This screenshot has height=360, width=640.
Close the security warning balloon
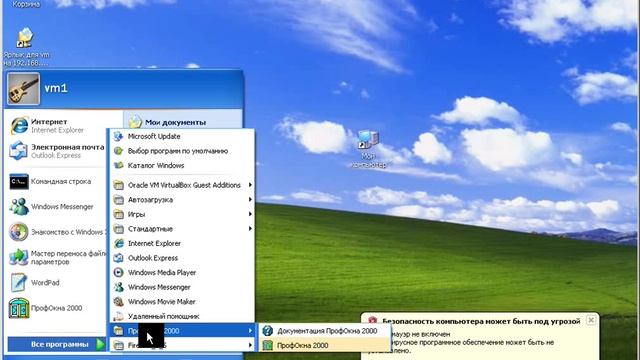[591, 320]
